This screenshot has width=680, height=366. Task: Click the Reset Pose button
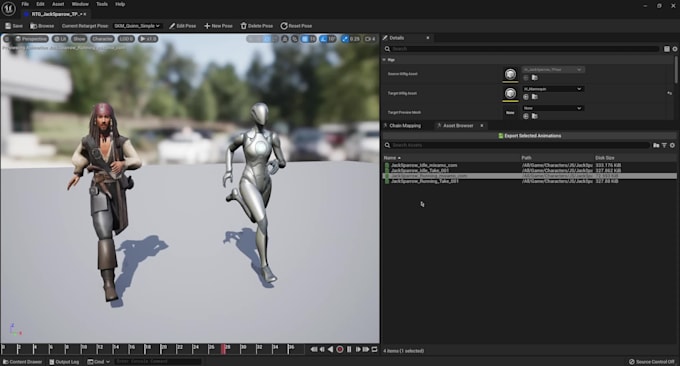tap(296, 26)
